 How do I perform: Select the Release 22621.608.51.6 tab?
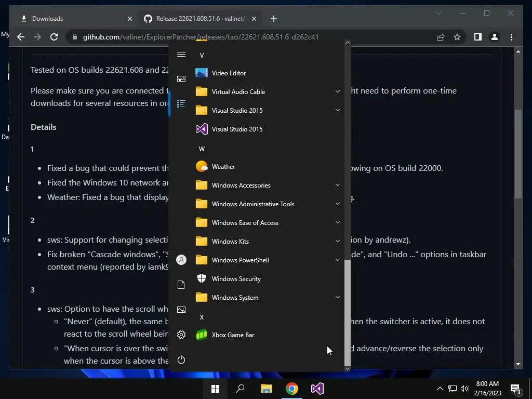pyautogui.click(x=201, y=19)
